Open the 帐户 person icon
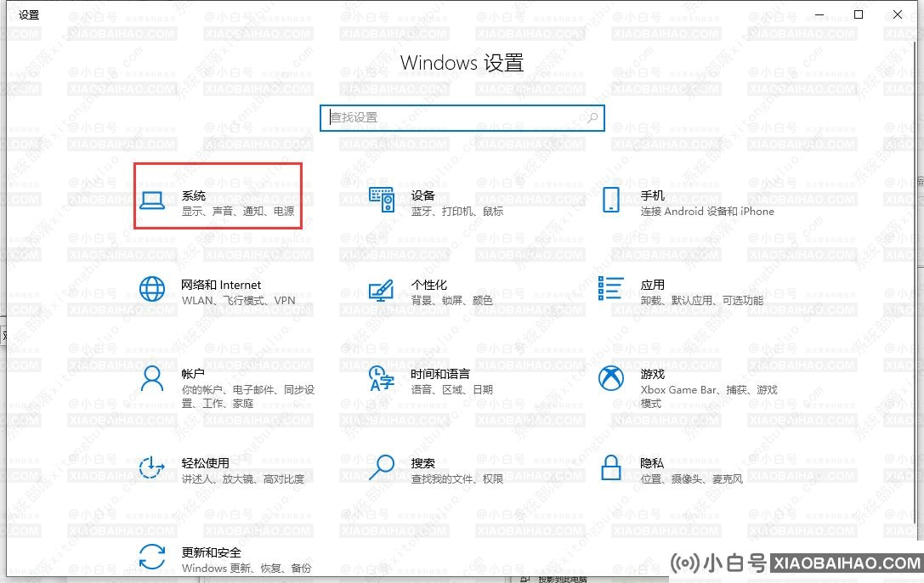The image size is (924, 583). (152, 379)
